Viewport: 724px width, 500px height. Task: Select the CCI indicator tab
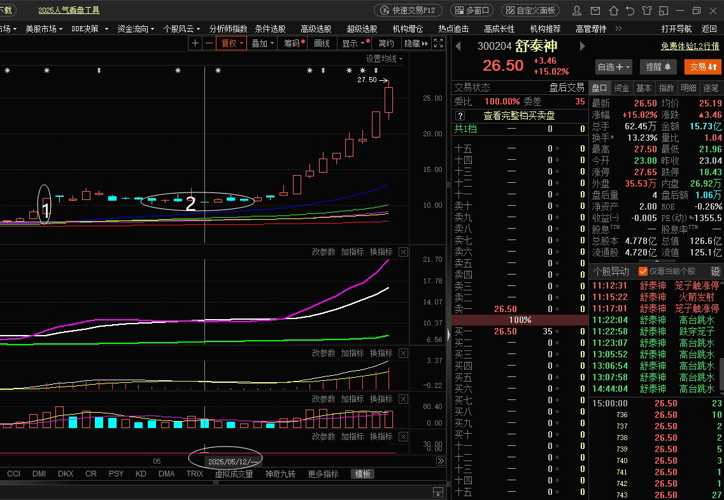click(x=13, y=474)
